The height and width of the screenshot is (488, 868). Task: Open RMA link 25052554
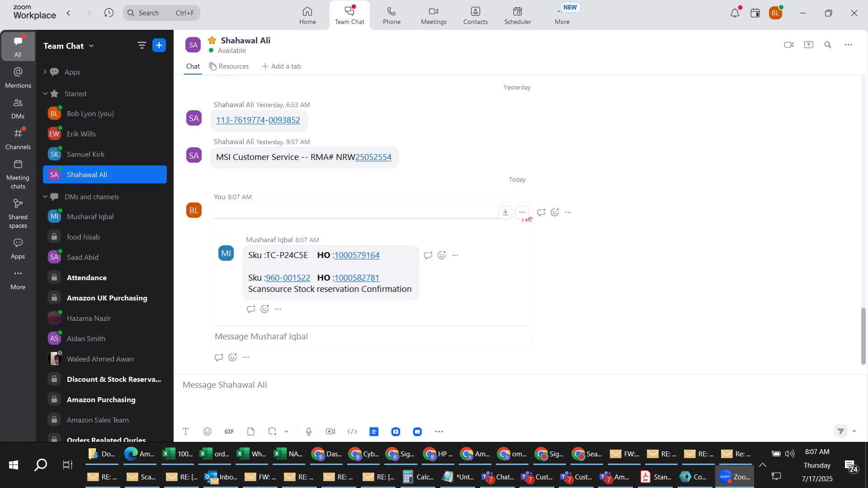[x=373, y=157]
